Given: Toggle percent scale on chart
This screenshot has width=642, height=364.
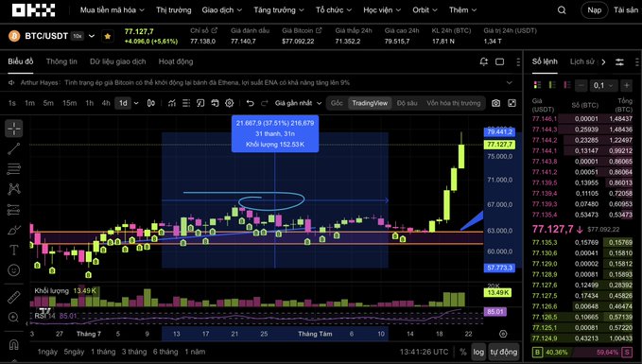Looking at the screenshot, I should (x=462, y=352).
